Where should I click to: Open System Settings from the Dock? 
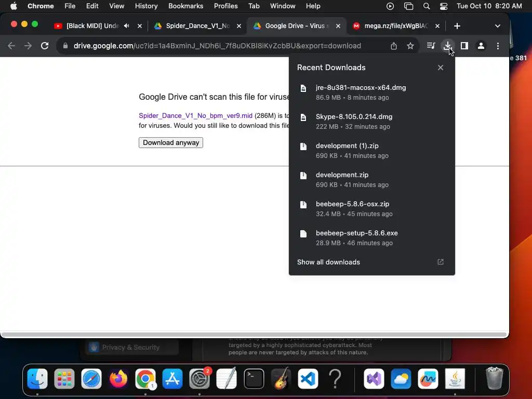199,378
